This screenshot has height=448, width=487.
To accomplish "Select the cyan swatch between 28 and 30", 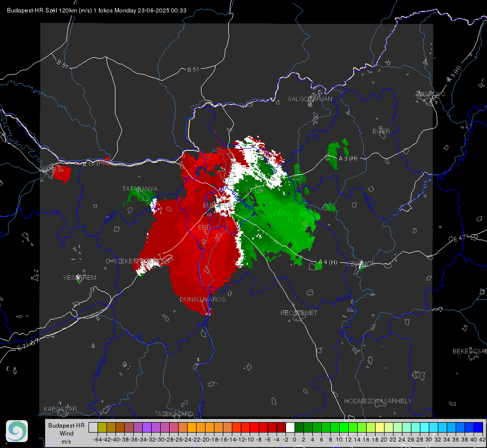I will [x=425, y=427].
